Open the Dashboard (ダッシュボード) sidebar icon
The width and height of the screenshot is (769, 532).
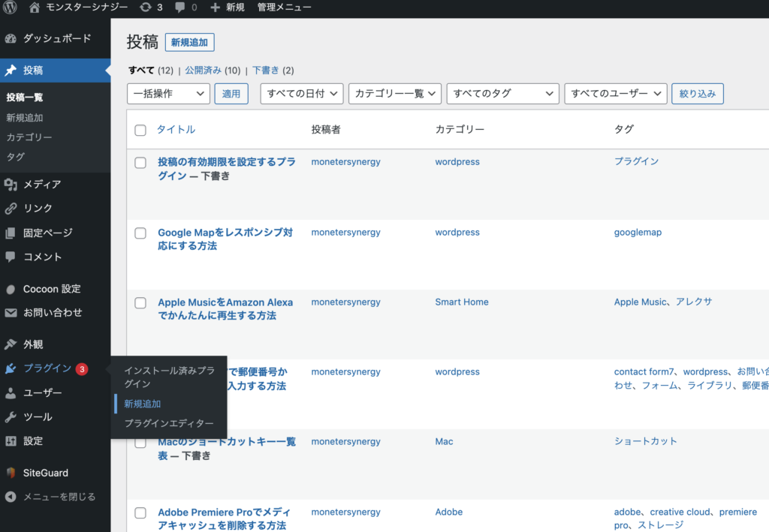point(11,38)
